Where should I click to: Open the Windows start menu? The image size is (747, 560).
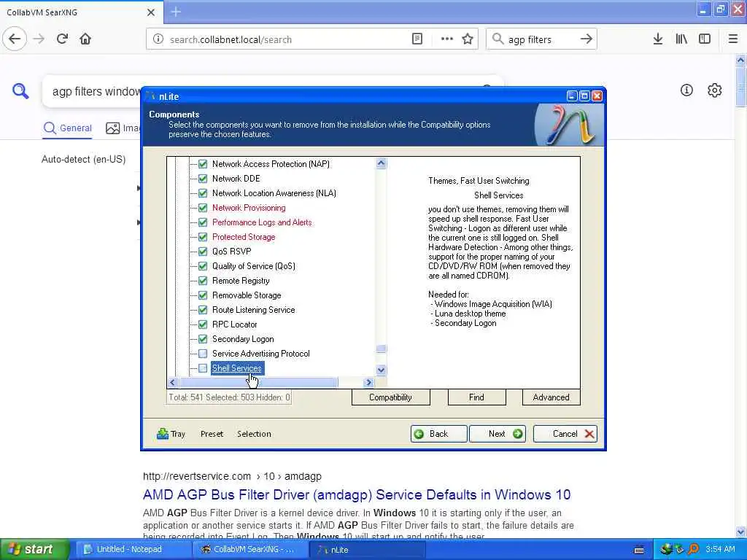pyautogui.click(x=34, y=550)
